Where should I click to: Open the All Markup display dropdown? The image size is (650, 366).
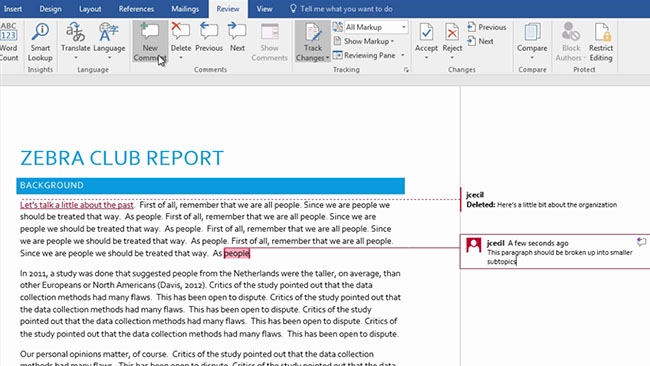coord(376,27)
